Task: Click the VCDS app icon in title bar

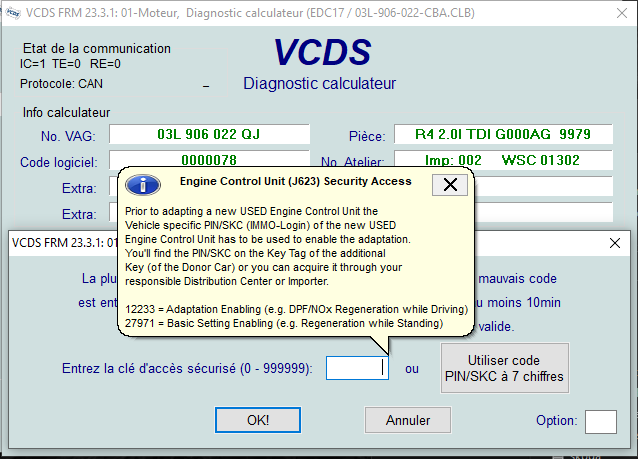Action: point(13,11)
